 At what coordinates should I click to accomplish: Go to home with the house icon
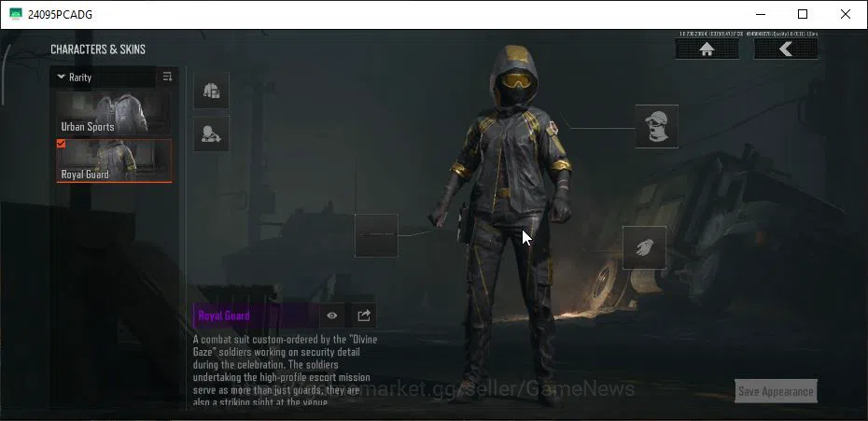[x=707, y=49]
